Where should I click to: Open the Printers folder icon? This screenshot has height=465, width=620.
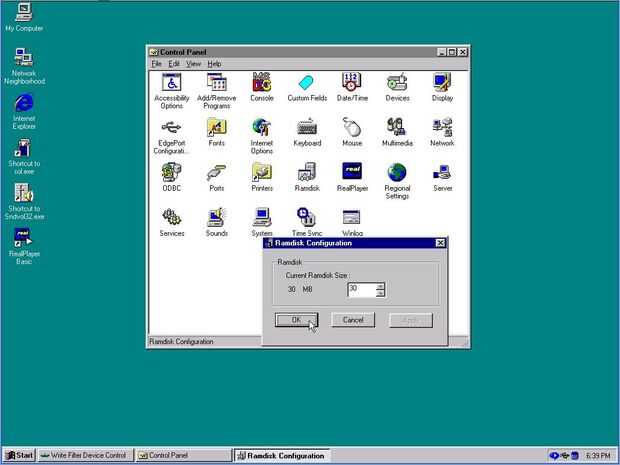pyautogui.click(x=262, y=177)
